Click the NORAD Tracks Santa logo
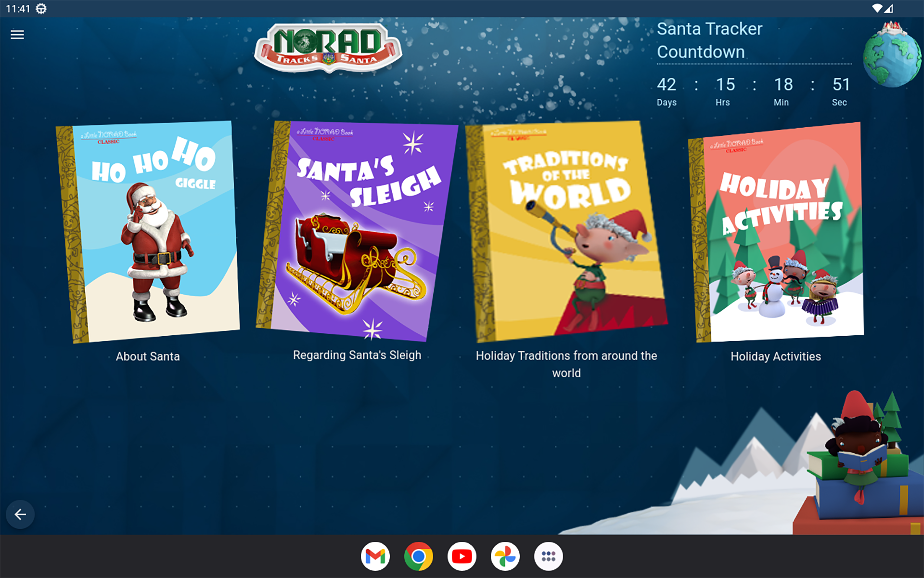 pos(328,48)
